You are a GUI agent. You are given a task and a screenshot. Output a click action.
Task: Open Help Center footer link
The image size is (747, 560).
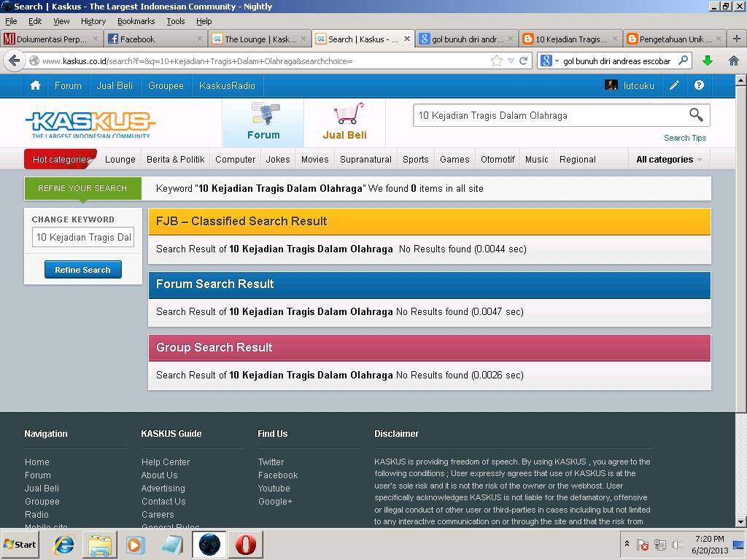click(166, 462)
